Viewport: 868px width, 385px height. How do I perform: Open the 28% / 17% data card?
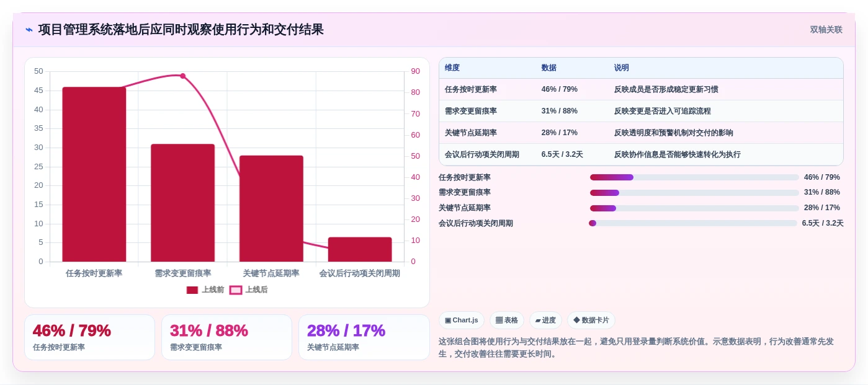pos(364,337)
